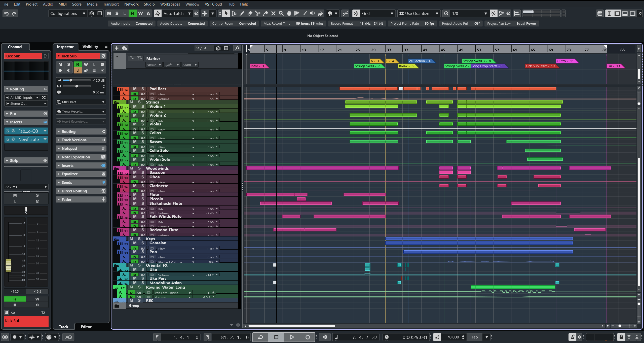Click the Play button in transport
This screenshot has width=644, height=343.
click(292, 337)
